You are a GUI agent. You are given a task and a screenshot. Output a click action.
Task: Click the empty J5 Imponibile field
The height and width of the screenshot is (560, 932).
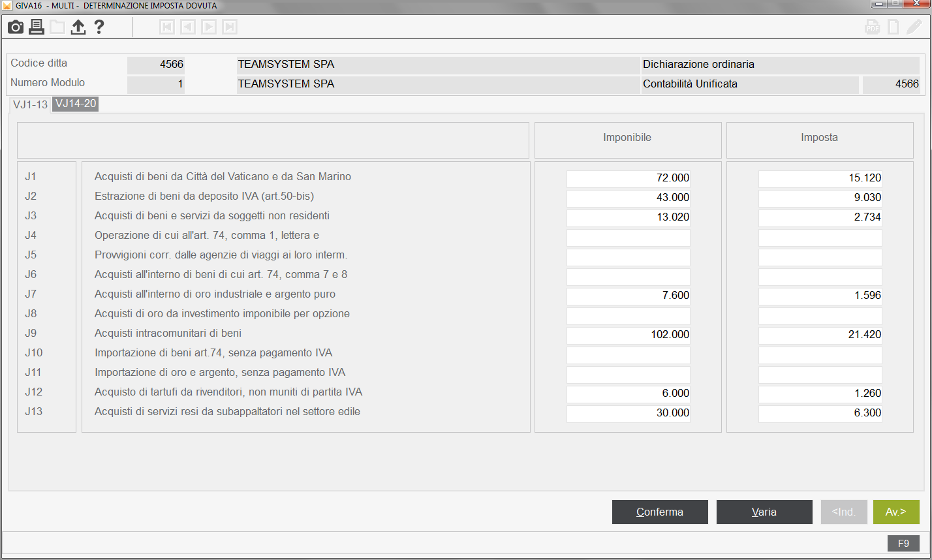629,257
